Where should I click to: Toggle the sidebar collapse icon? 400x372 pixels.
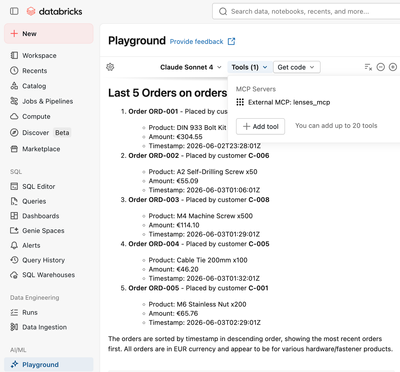coord(14,11)
